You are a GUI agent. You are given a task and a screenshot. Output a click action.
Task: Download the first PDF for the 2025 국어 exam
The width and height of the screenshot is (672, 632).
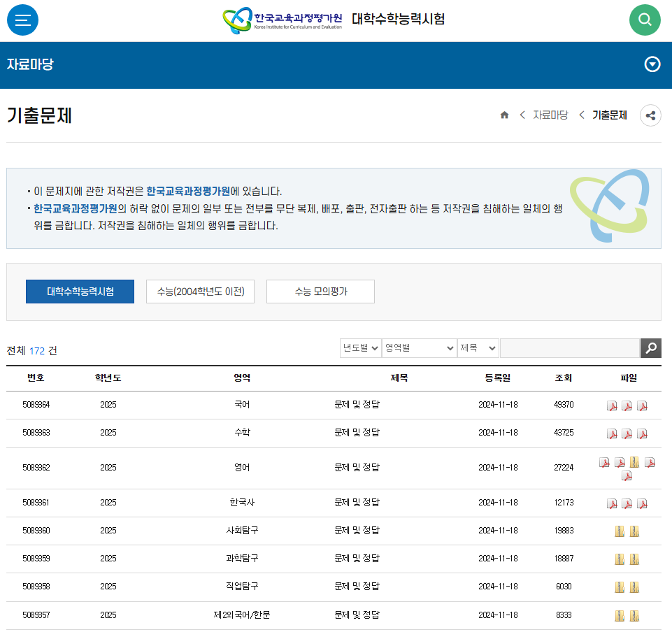pos(611,405)
